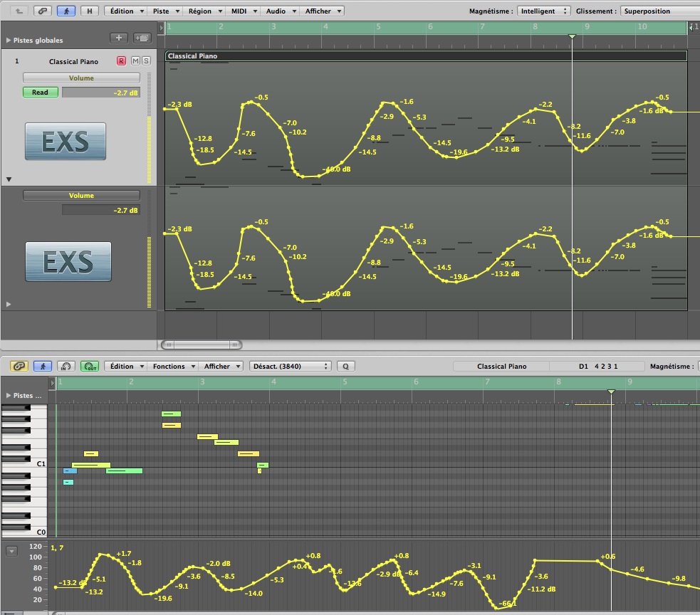The height and width of the screenshot is (615, 700).
Task: Open the Fonctions menu in piano roll
Action: [x=172, y=366]
